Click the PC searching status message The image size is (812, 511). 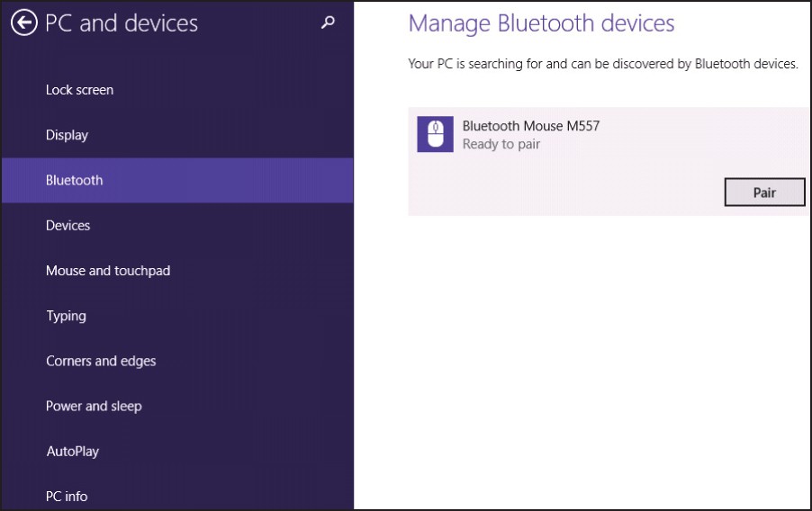pos(602,64)
